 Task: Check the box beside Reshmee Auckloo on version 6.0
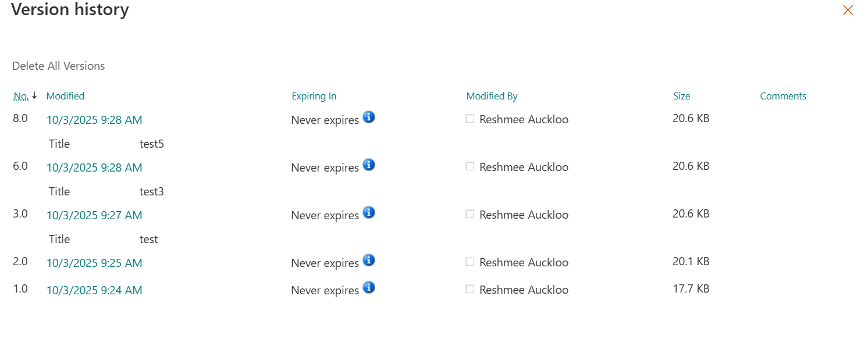pos(469,166)
